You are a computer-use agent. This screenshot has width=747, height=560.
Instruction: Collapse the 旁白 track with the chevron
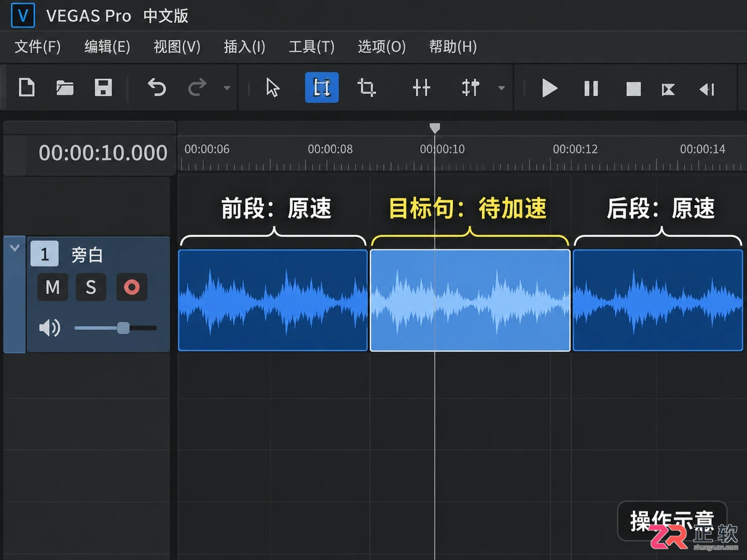(15, 248)
